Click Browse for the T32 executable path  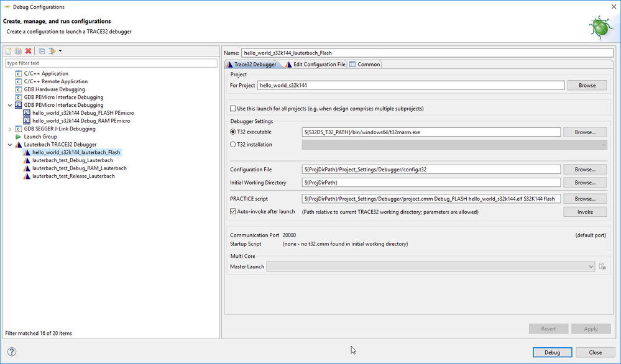point(585,132)
